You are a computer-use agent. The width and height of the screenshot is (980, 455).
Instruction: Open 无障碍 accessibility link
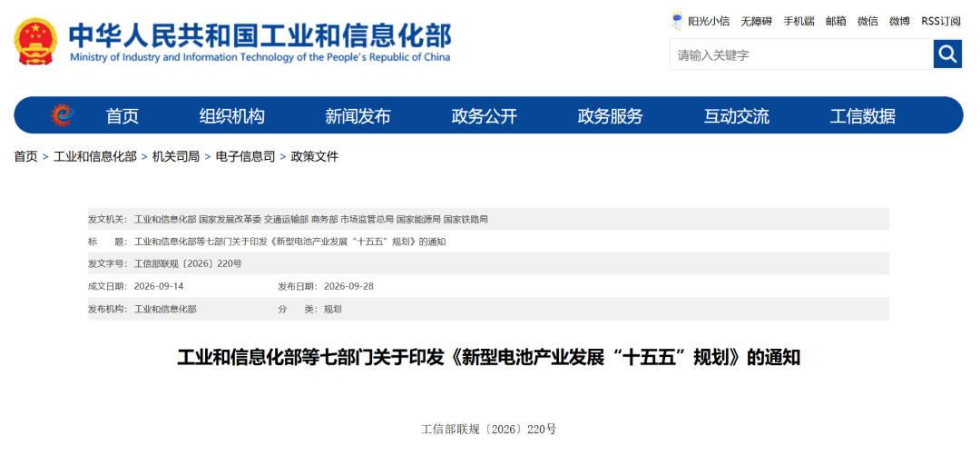pyautogui.click(x=756, y=21)
